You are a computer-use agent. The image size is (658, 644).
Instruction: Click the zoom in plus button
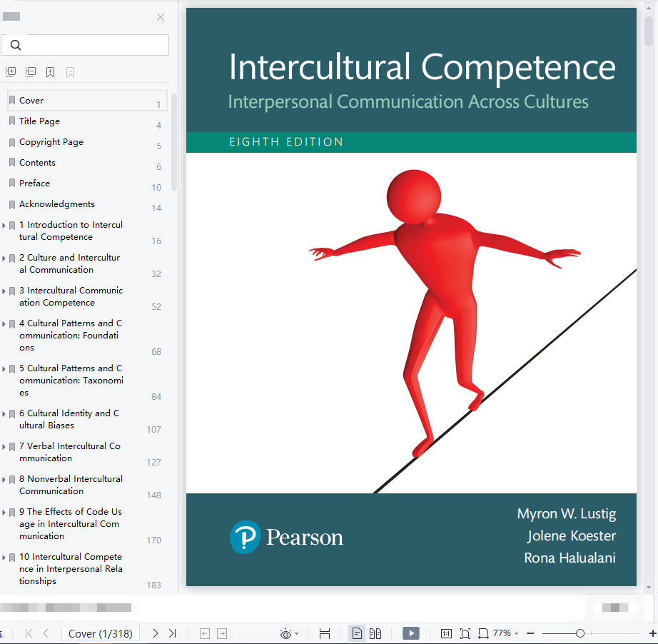point(652,633)
